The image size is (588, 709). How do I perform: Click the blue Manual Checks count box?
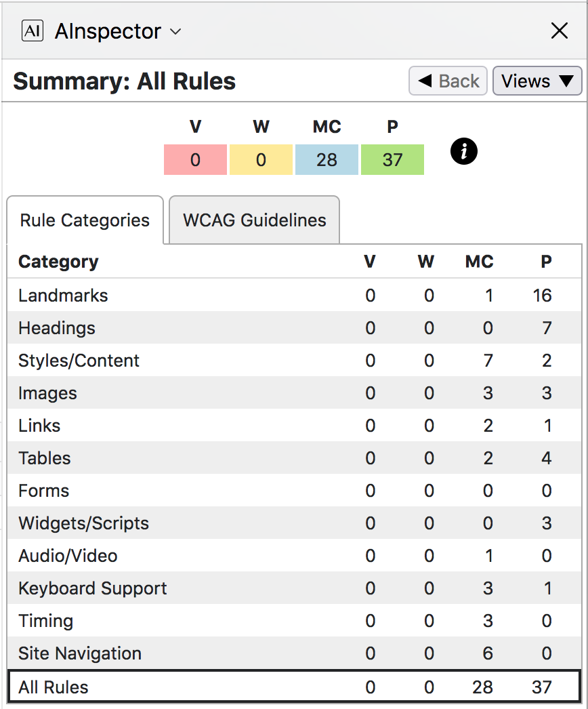[x=327, y=160]
